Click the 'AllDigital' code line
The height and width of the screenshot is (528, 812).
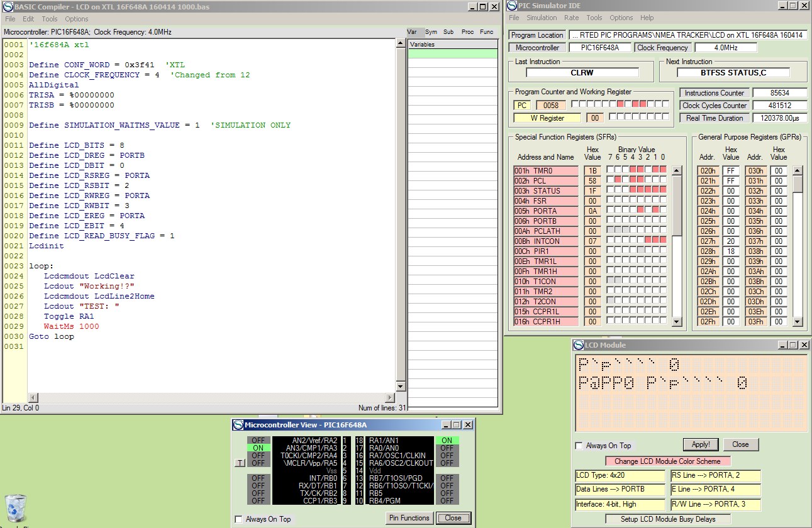53,85
